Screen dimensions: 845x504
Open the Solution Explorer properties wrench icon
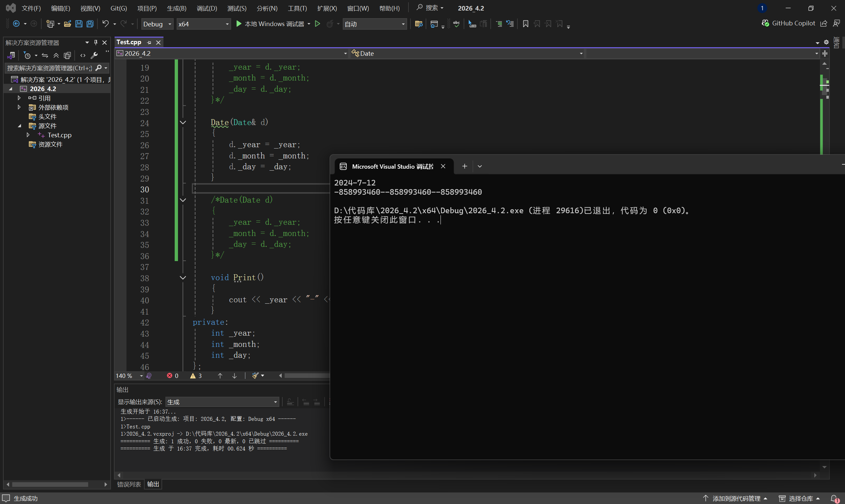pyautogui.click(x=94, y=55)
